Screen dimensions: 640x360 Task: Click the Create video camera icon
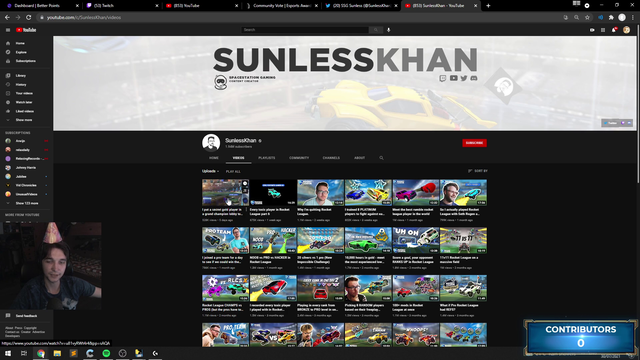(592, 30)
